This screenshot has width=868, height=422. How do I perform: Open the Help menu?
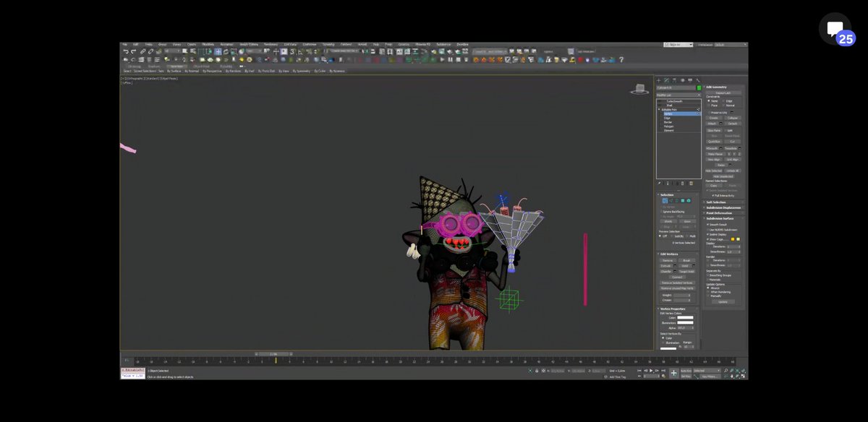376,44
